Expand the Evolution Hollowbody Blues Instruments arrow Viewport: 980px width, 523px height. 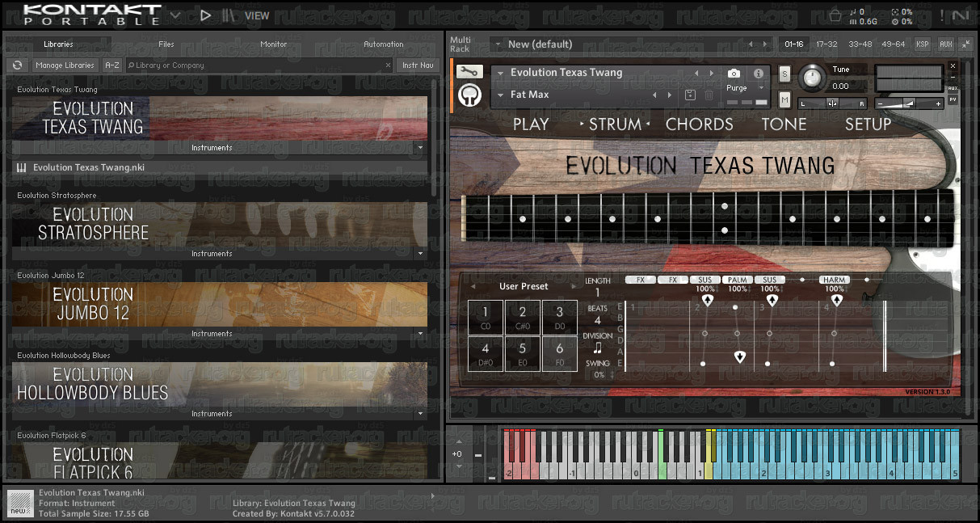coord(419,414)
